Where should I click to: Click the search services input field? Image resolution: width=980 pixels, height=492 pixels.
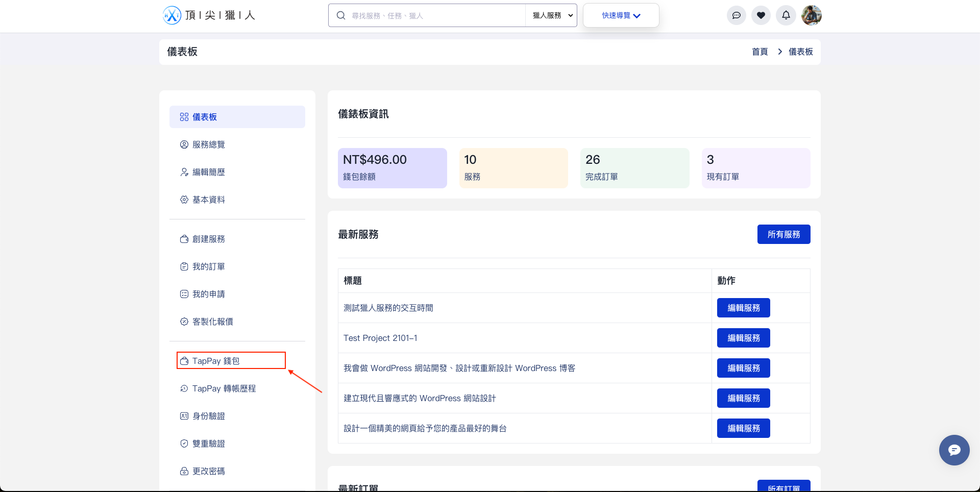(434, 15)
